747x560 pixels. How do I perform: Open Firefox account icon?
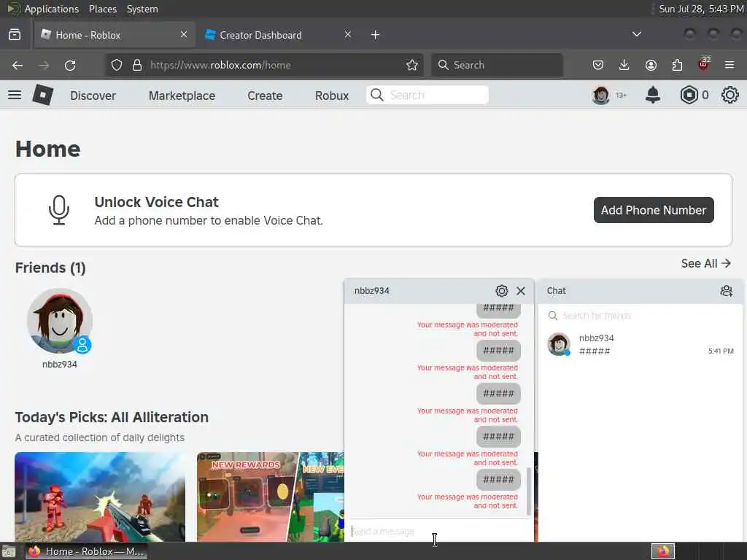[x=651, y=65]
